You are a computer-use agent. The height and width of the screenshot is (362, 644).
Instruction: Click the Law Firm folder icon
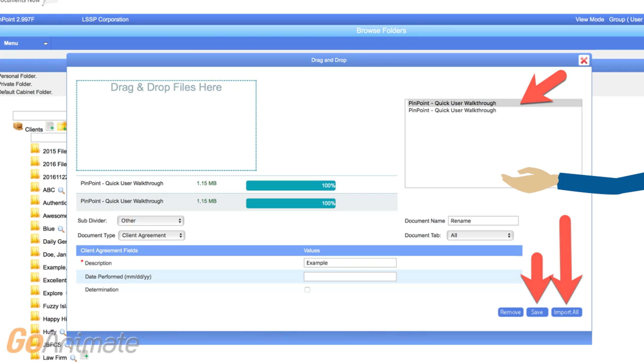tap(35, 355)
